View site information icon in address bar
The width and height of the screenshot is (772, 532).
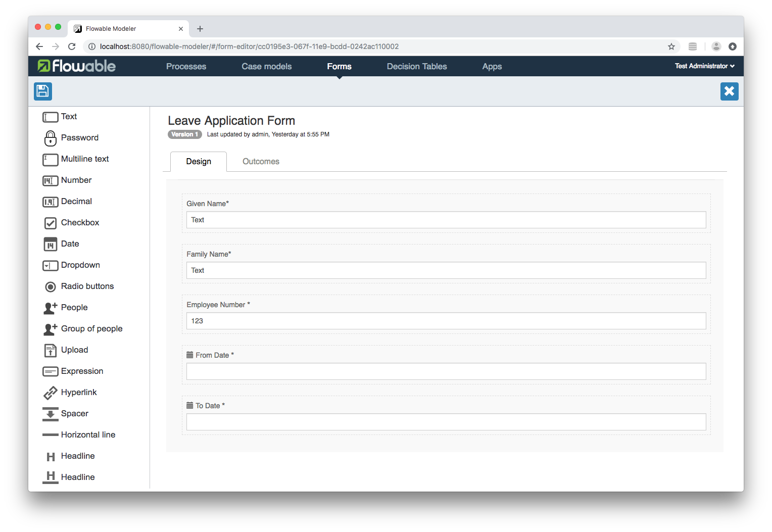point(92,46)
